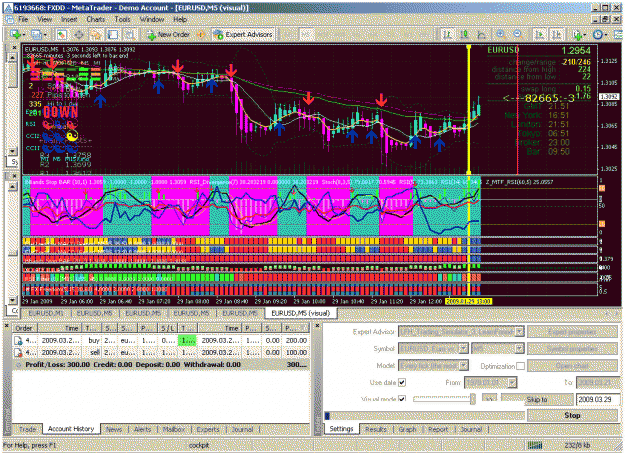Viewport: 625px width, 453px height.
Task: Close the Market Watch panel X
Action: pyautogui.click(x=14, y=47)
